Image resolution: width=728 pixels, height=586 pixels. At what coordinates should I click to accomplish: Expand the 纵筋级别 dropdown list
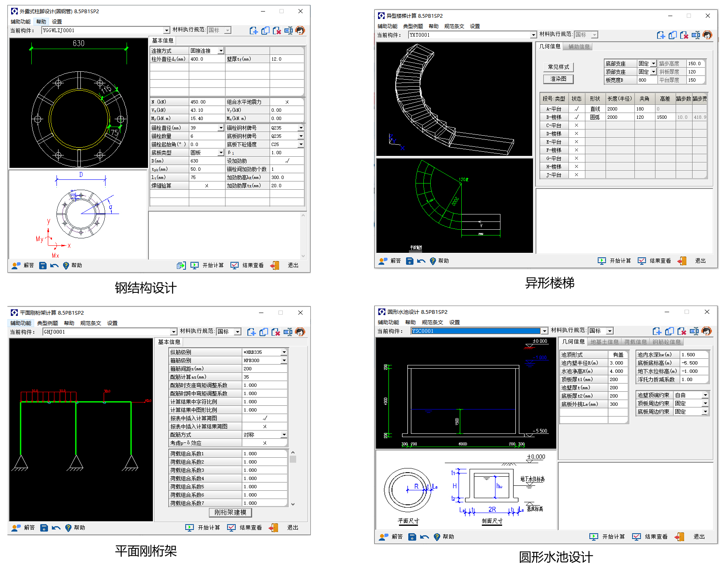pyautogui.click(x=284, y=352)
